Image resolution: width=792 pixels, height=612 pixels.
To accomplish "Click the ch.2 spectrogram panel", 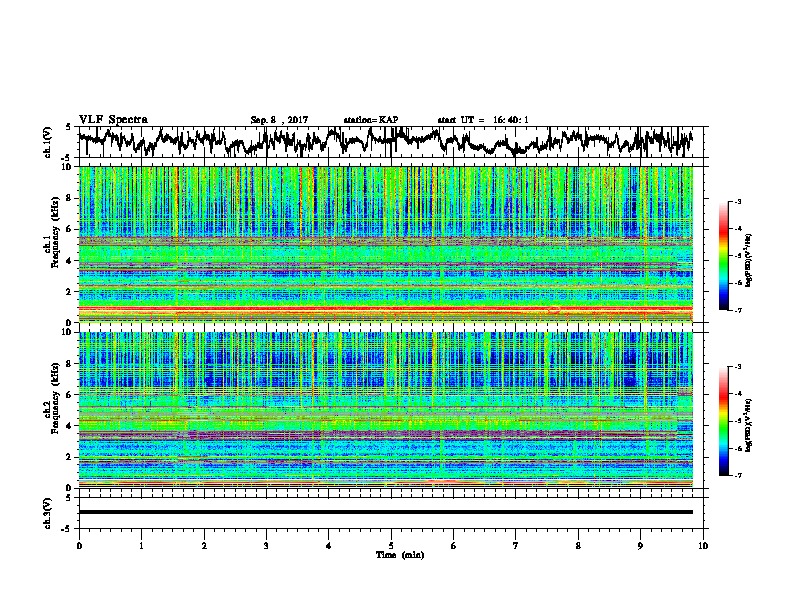I will (x=385, y=410).
